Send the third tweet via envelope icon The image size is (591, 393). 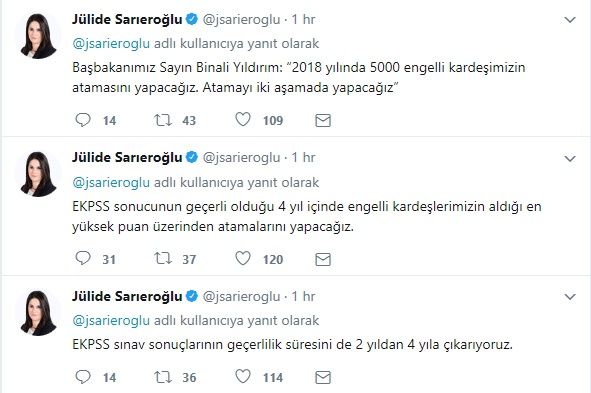(323, 378)
